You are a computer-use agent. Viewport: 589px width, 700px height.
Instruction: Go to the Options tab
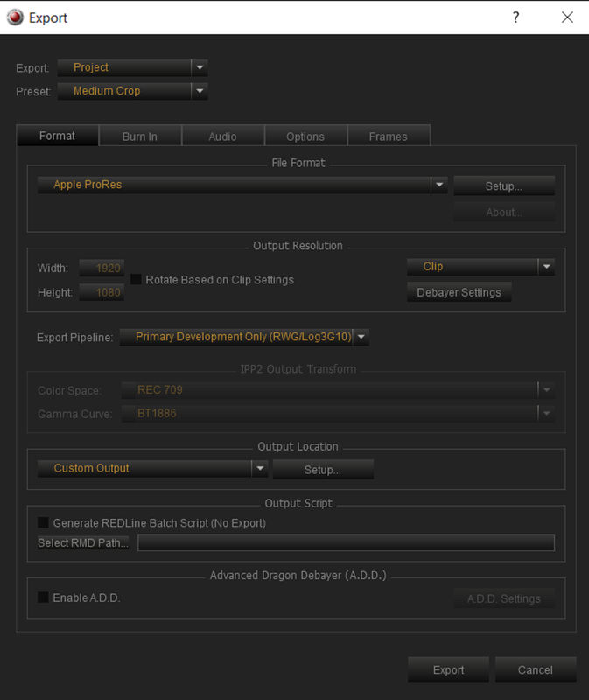tap(305, 136)
